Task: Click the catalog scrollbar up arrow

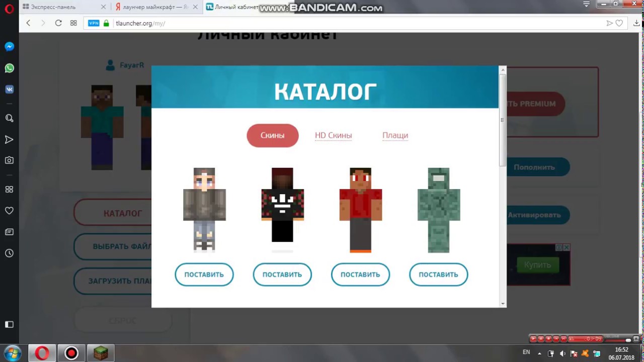Action: [502, 70]
